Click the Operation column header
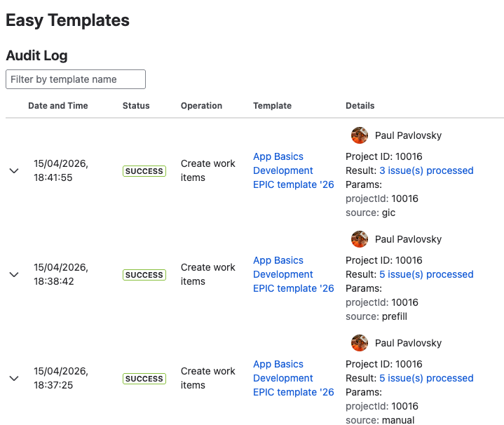 coord(201,106)
